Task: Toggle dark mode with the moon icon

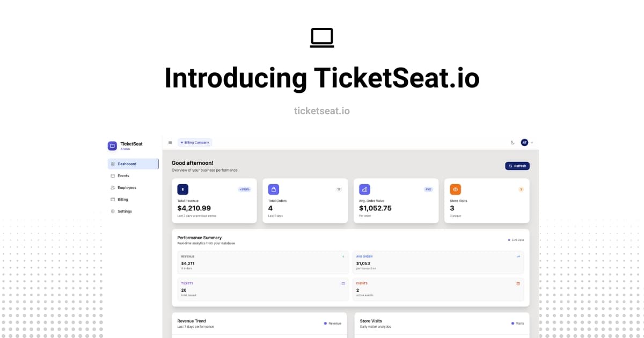Action: point(512,142)
